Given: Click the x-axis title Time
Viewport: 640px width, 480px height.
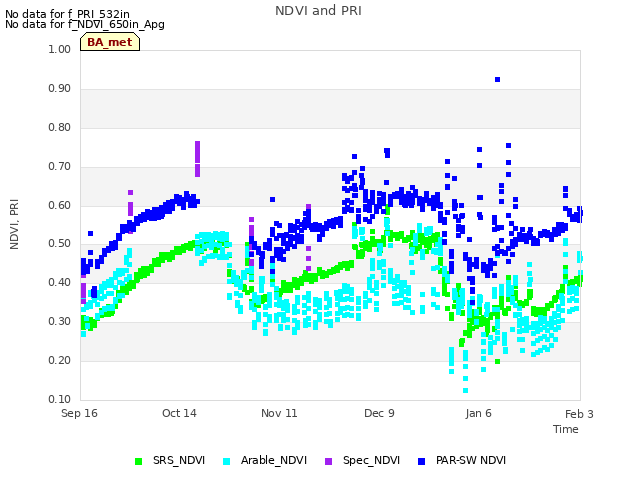Looking at the screenshot, I should [566, 429].
